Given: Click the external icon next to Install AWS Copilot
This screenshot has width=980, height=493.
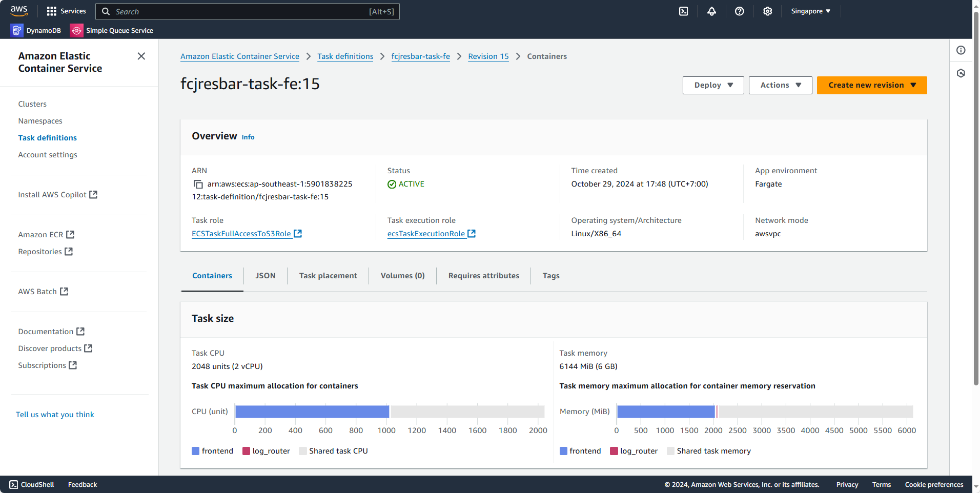Looking at the screenshot, I should coord(93,195).
